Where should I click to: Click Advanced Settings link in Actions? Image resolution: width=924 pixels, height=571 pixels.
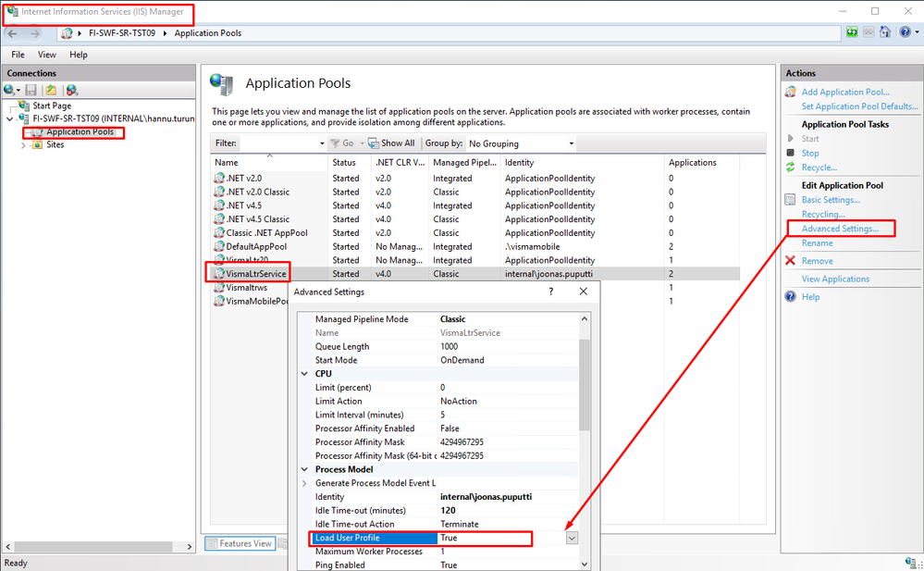pos(840,229)
